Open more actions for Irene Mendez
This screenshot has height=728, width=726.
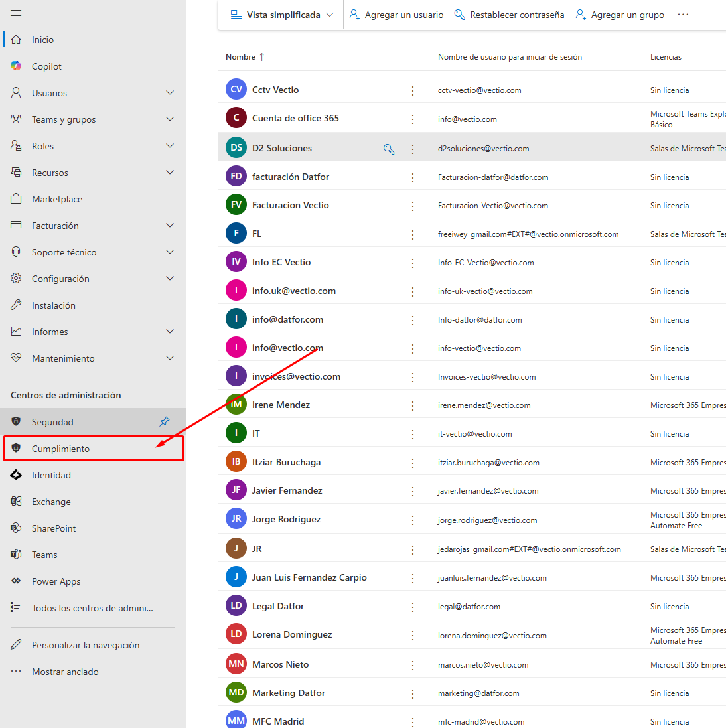[x=413, y=405]
